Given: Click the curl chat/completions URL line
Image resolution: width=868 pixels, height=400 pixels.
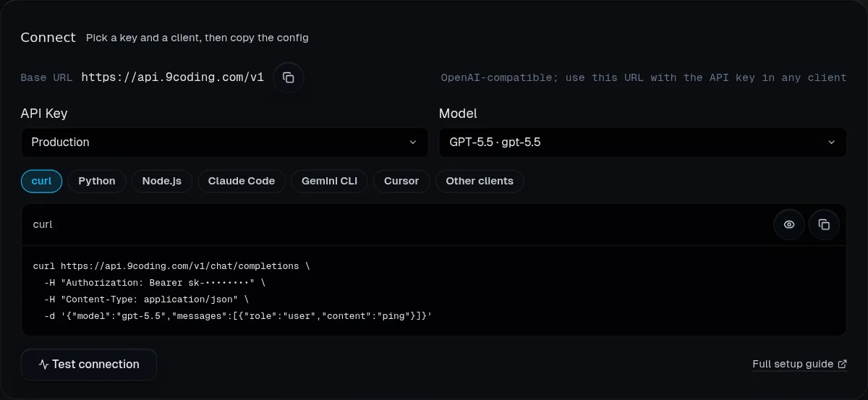Looking at the screenshot, I should [x=171, y=266].
